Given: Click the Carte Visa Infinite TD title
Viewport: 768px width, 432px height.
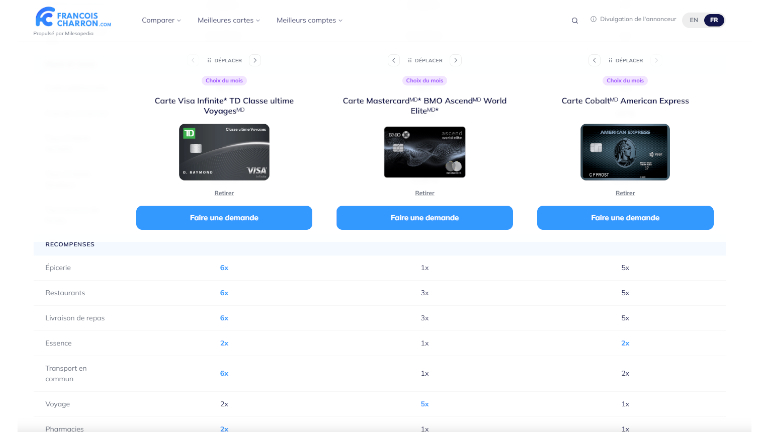Looking at the screenshot, I should coord(224,106).
